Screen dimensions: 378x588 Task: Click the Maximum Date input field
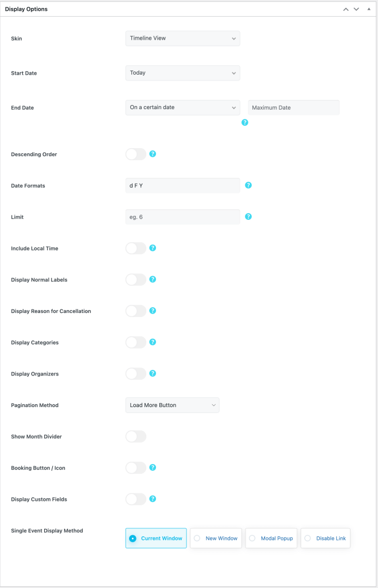point(293,107)
